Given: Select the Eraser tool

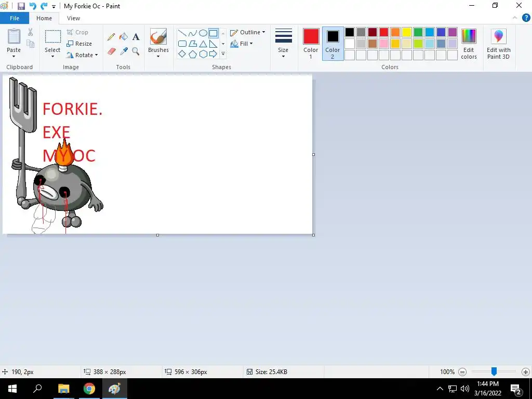Looking at the screenshot, I should pos(111,51).
